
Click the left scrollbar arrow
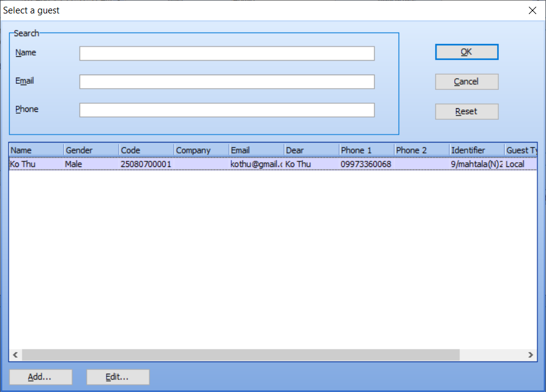click(x=15, y=355)
